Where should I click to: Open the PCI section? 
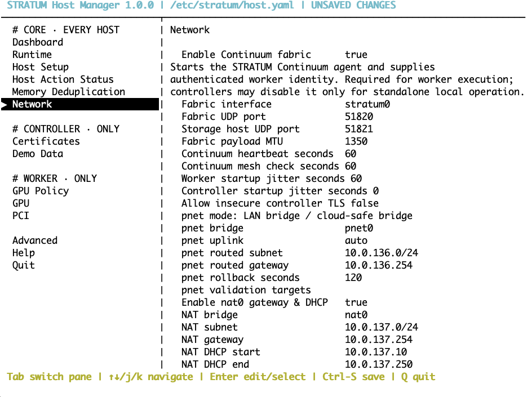pyautogui.click(x=21, y=216)
